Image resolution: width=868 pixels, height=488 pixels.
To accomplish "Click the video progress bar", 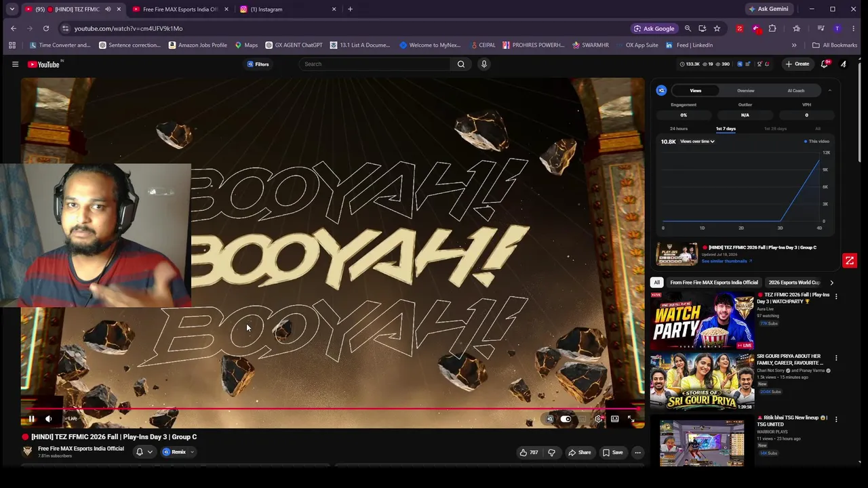I will (x=332, y=409).
